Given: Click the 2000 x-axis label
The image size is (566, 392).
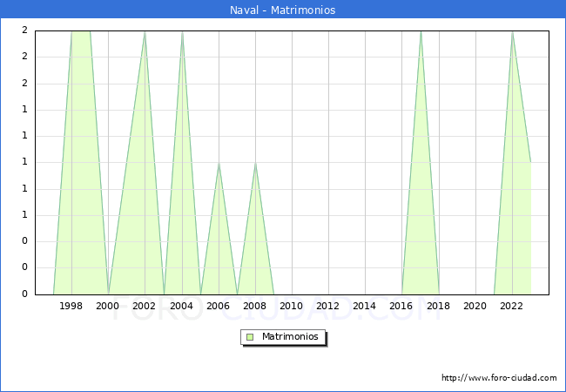Looking at the screenshot, I should pyautogui.click(x=108, y=306).
